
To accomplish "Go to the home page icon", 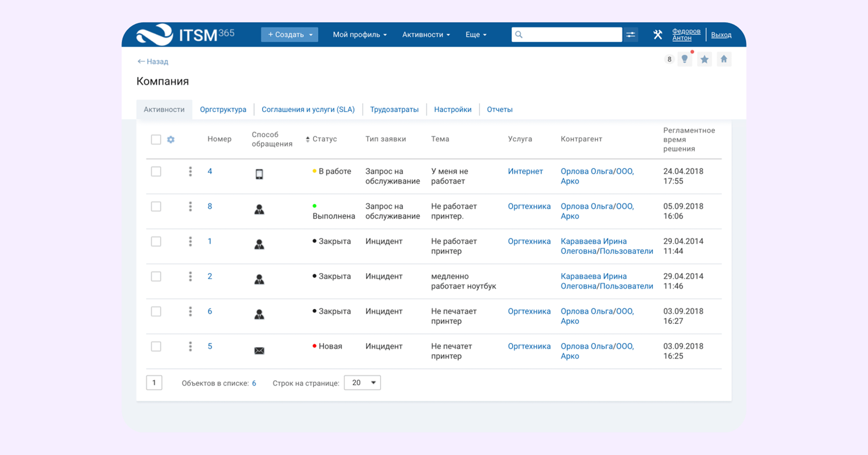I will pos(723,59).
